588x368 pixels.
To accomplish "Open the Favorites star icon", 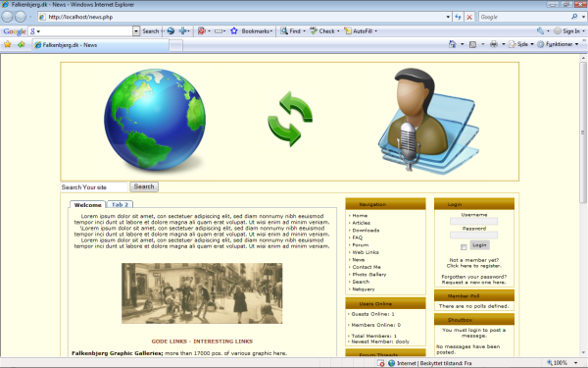I will (8, 45).
